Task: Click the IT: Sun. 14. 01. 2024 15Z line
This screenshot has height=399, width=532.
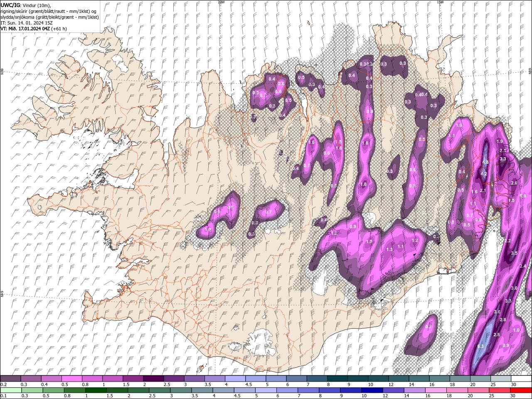Action: coord(27,23)
